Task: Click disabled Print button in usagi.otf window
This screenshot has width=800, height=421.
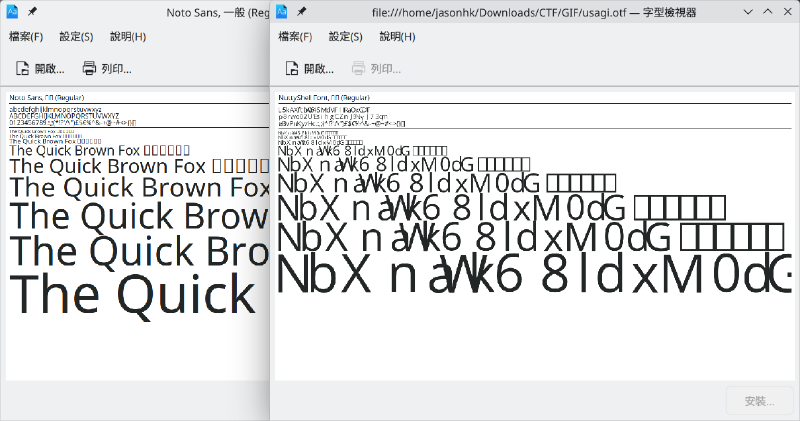Action: (x=377, y=68)
